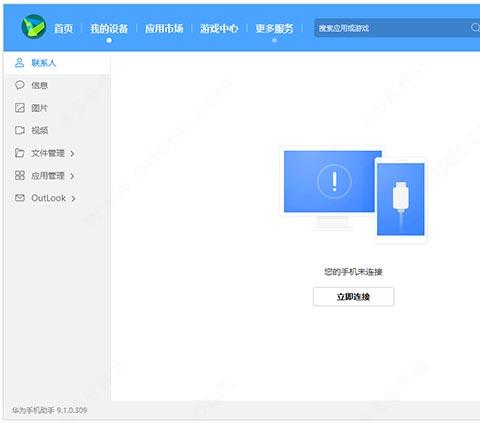Viewport: 480px width, 423px height.
Task: Go to the 首页 tab
Action: tap(63, 29)
